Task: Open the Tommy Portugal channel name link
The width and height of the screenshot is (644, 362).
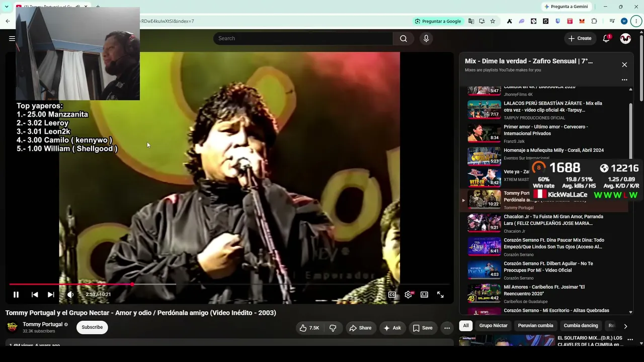Action: (x=42, y=324)
